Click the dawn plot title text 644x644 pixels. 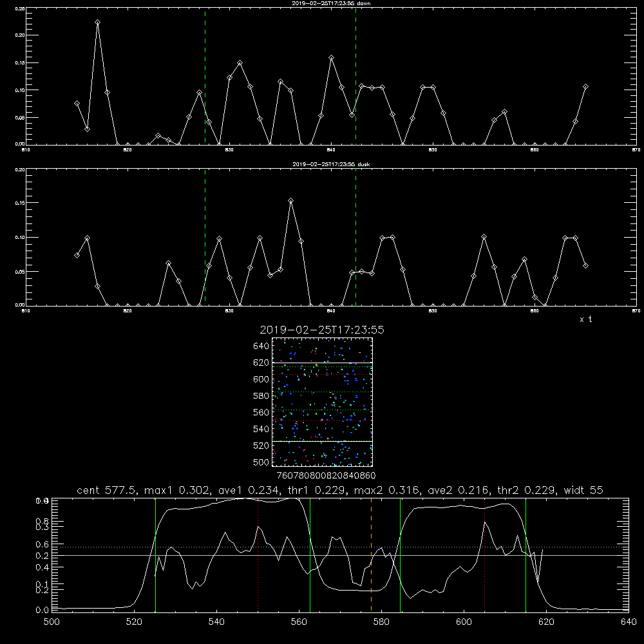331,3
